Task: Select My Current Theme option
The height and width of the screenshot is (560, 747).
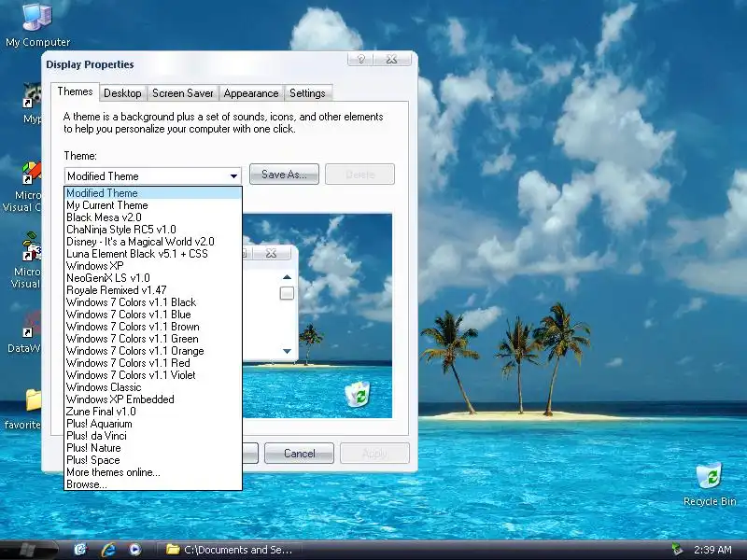Action: (x=153, y=205)
